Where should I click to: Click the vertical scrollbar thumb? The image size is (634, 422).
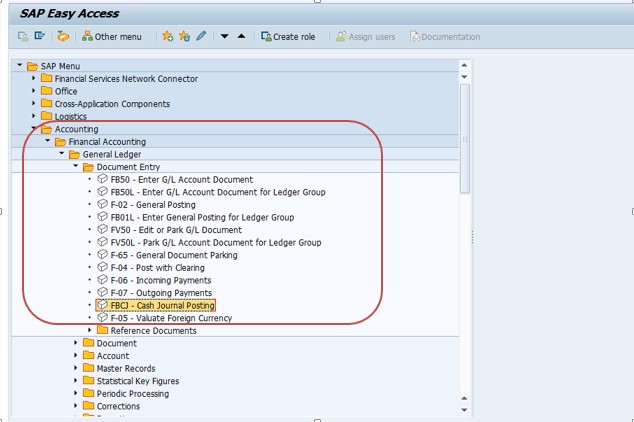465,139
